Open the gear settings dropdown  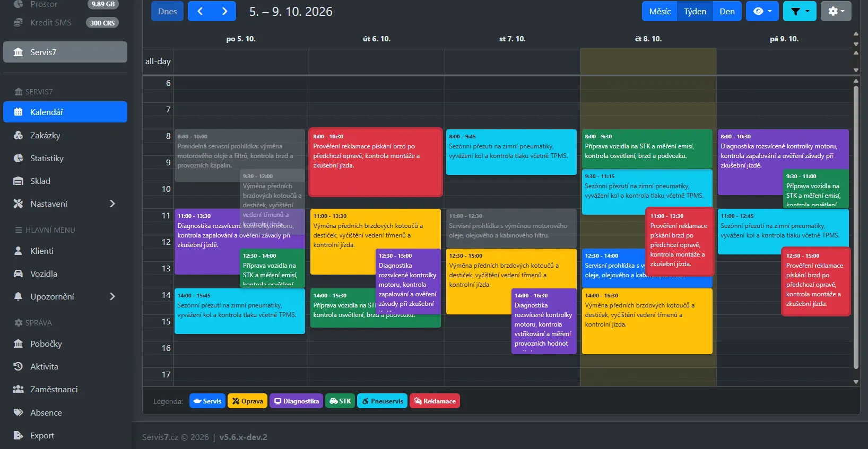[836, 11]
